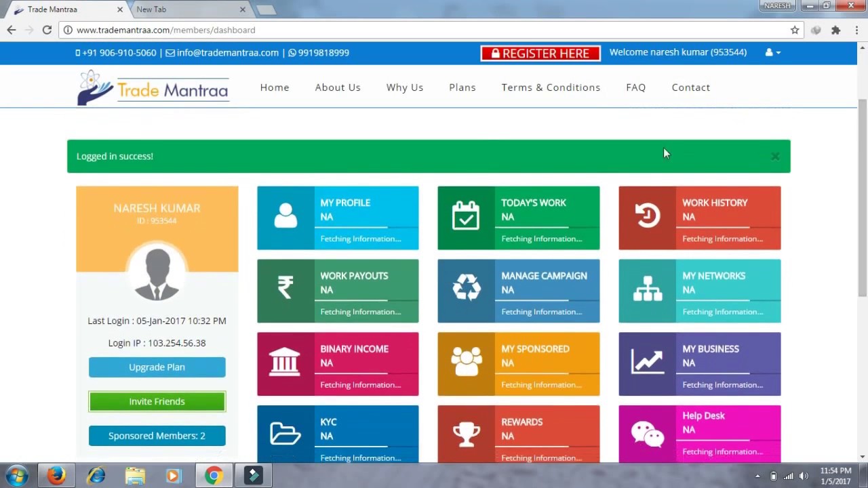Click the Invite Friends button

pyautogui.click(x=157, y=401)
